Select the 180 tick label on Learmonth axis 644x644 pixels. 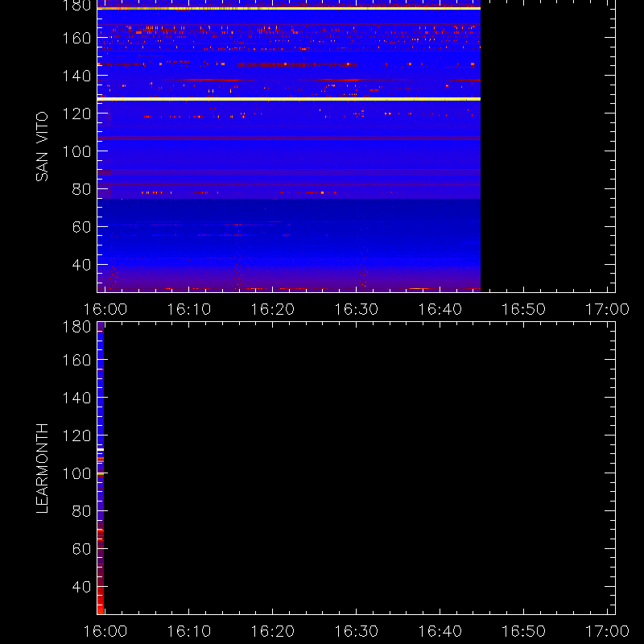(76, 327)
